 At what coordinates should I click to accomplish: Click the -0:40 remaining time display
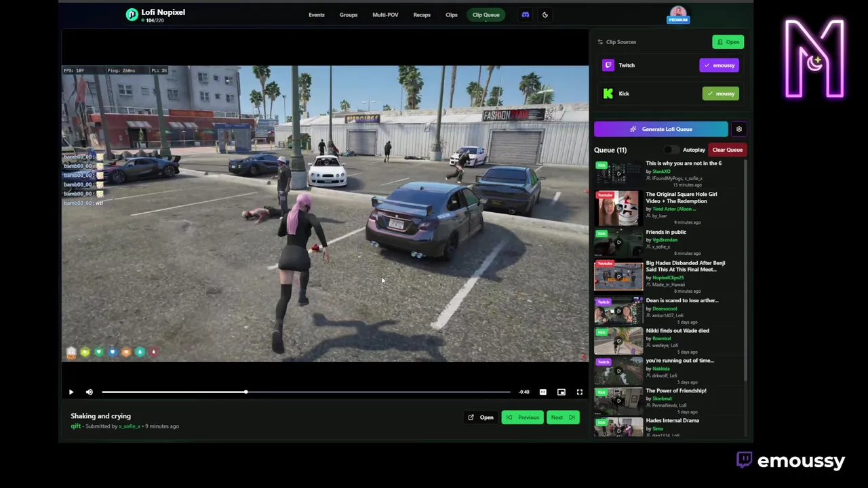click(x=524, y=392)
